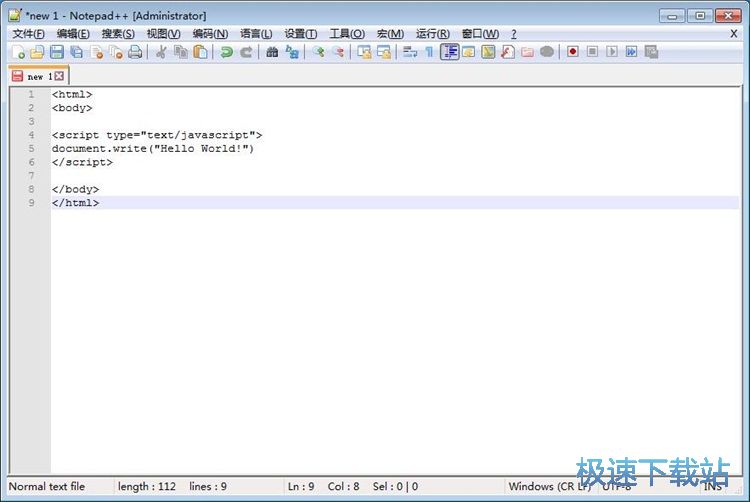Click the Save recorded macro icon

(651, 52)
